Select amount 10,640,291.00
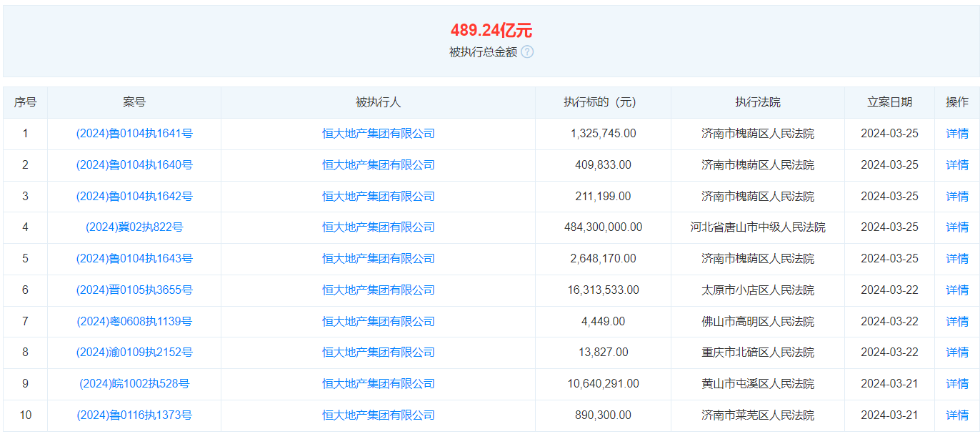Image resolution: width=980 pixels, height=434 pixels. (x=603, y=383)
